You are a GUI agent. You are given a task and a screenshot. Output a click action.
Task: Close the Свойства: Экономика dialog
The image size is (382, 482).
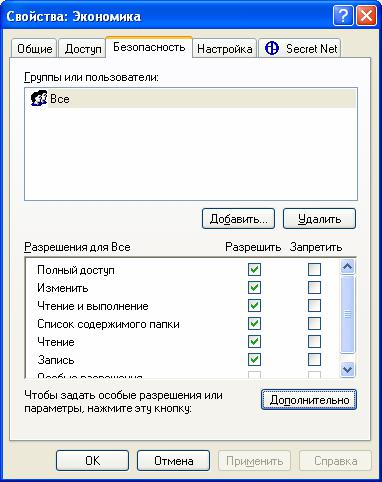[366, 16]
